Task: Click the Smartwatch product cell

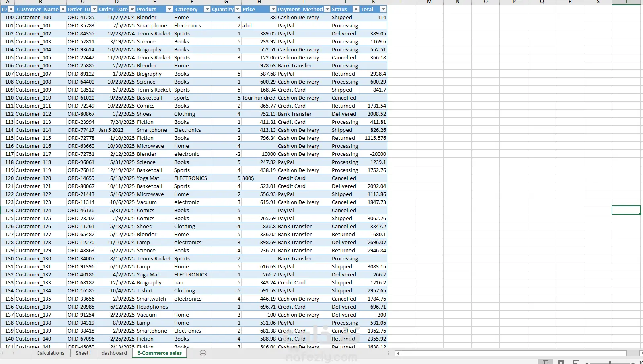Action: point(154,299)
